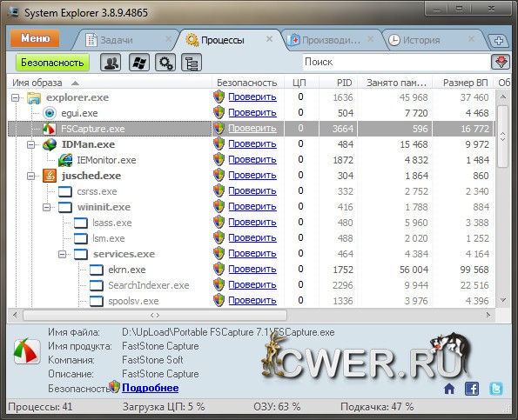The image size is (518, 420).
Task: Click the horizontal scrollbar right arrow
Action: [x=488, y=316]
